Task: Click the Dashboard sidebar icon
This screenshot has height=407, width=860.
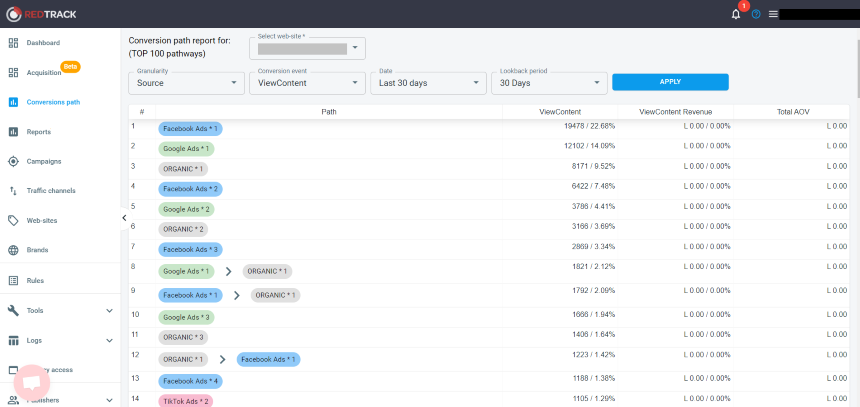Action: pyautogui.click(x=14, y=43)
